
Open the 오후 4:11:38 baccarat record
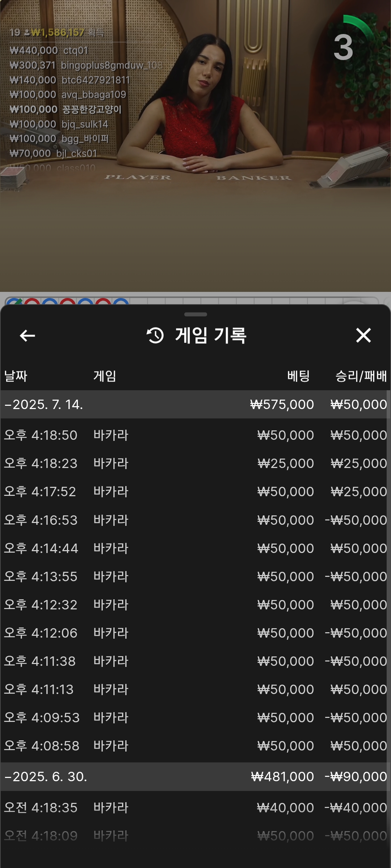195,661
